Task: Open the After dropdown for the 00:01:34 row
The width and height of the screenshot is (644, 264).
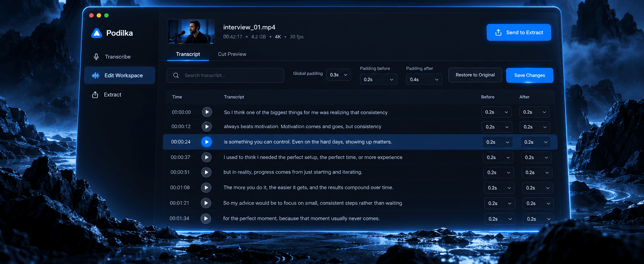Action: pyautogui.click(x=538, y=219)
